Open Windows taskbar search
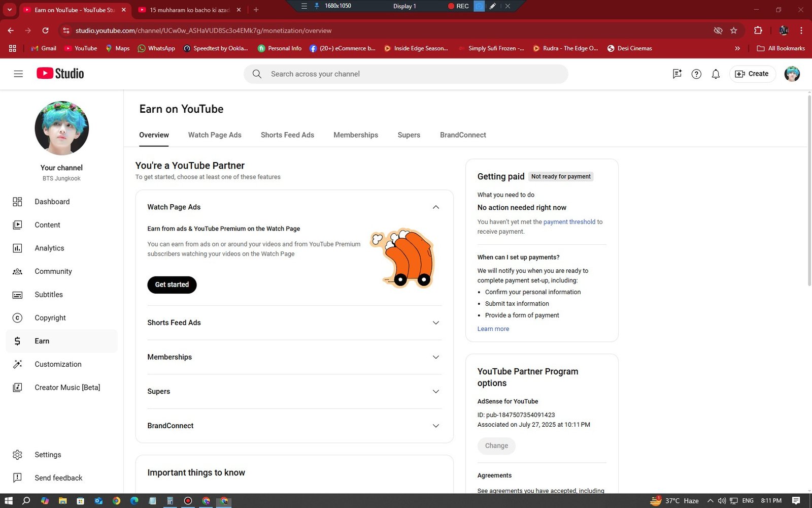Screen dimensions: 812x508 26,501
